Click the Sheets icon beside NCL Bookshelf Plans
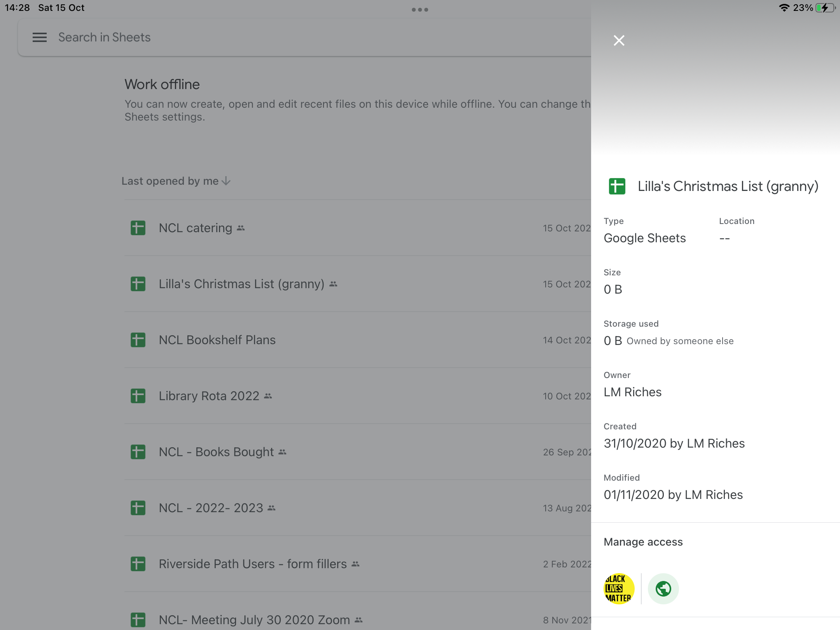Image resolution: width=840 pixels, height=630 pixels. tap(138, 340)
